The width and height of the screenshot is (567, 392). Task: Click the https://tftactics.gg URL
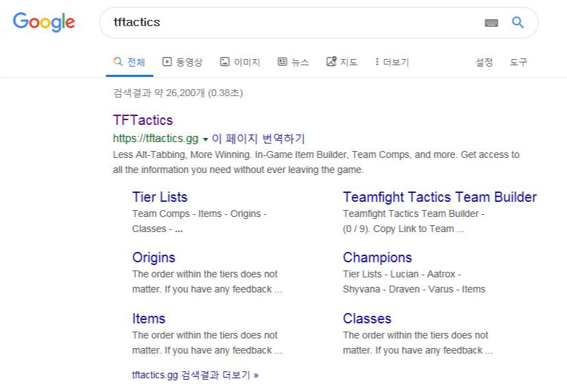[x=156, y=139]
